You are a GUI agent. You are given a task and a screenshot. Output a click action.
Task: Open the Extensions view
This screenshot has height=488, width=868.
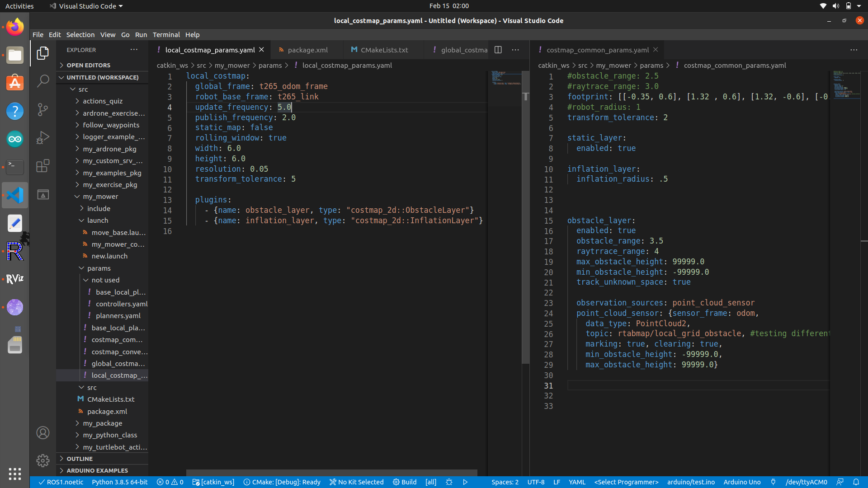pos(43,166)
